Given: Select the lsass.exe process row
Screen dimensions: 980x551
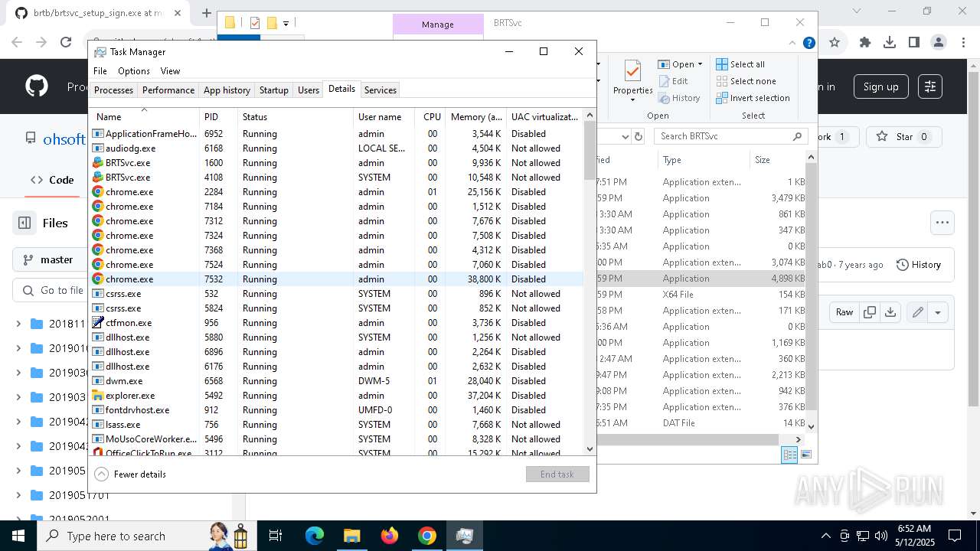Looking at the screenshot, I should pos(337,425).
